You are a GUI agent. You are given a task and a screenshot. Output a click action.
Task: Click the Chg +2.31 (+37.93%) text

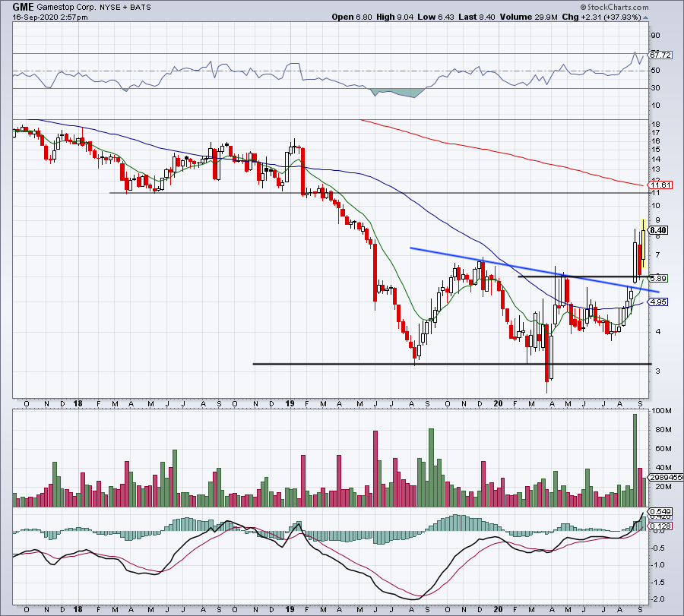coord(601,17)
